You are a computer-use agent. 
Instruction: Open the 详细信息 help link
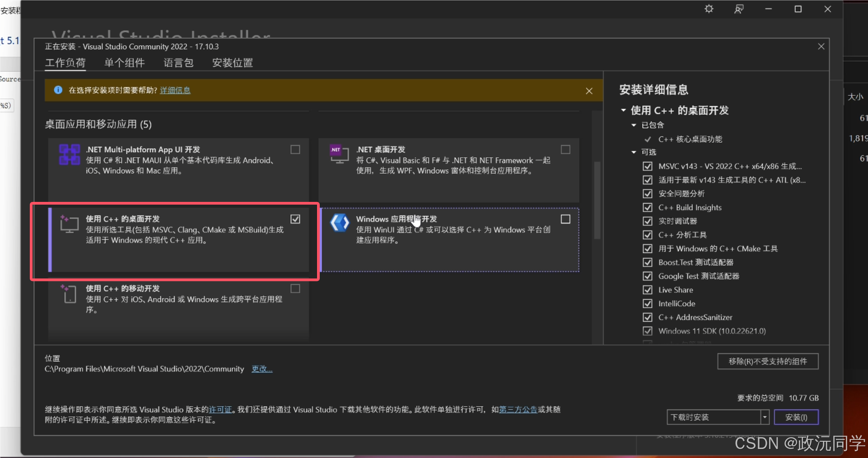click(x=175, y=90)
